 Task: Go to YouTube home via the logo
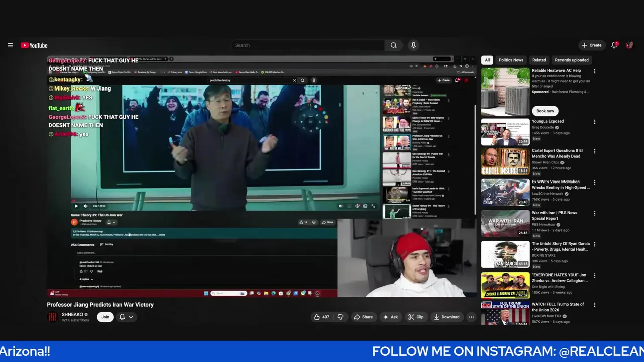pos(34,45)
